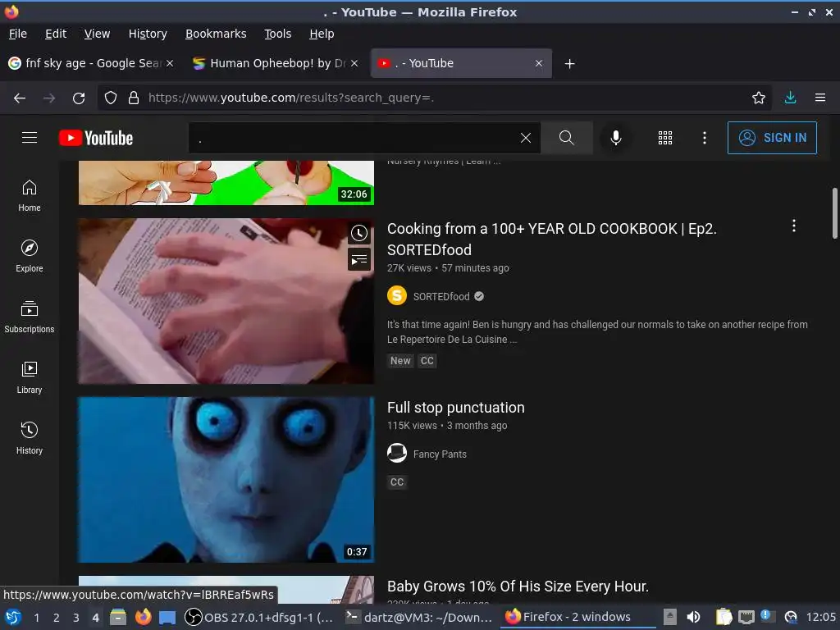Open the Help menu
The width and height of the screenshot is (840, 630).
click(x=322, y=34)
